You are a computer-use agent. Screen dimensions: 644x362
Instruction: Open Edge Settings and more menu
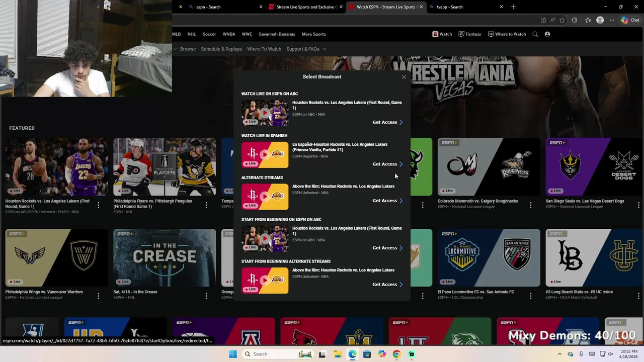pyautogui.click(x=612, y=20)
